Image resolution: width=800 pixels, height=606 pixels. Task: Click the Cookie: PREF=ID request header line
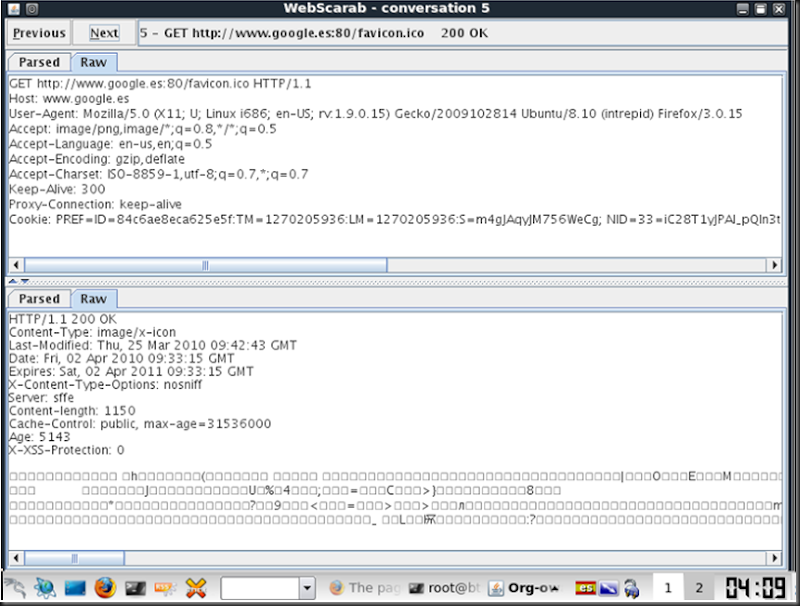[395, 220]
